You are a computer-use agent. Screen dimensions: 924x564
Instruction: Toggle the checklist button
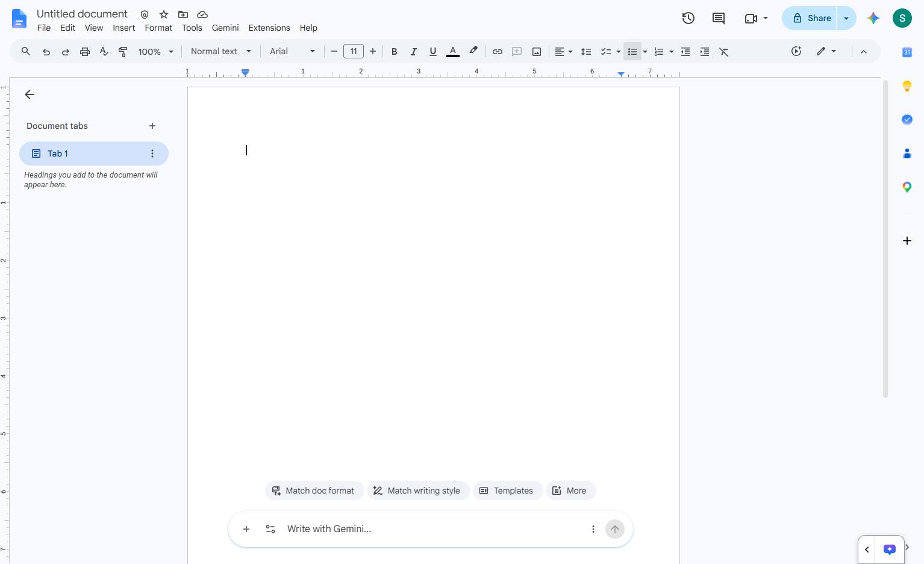(x=606, y=52)
